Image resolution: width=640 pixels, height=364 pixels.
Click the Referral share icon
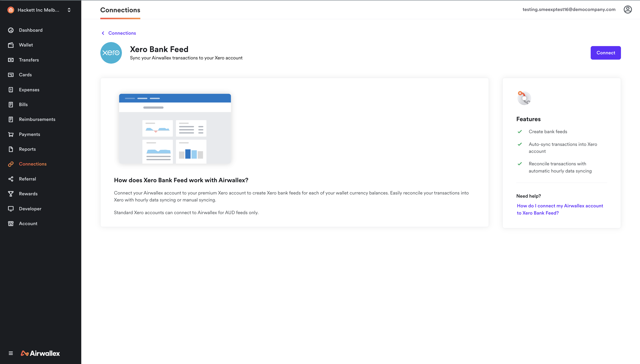tap(11, 179)
